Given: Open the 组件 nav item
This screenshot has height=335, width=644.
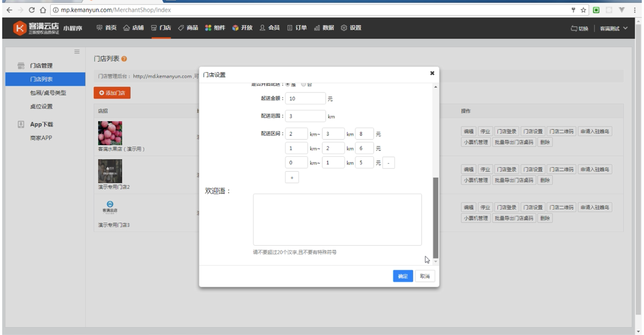Looking at the screenshot, I should pos(215,28).
